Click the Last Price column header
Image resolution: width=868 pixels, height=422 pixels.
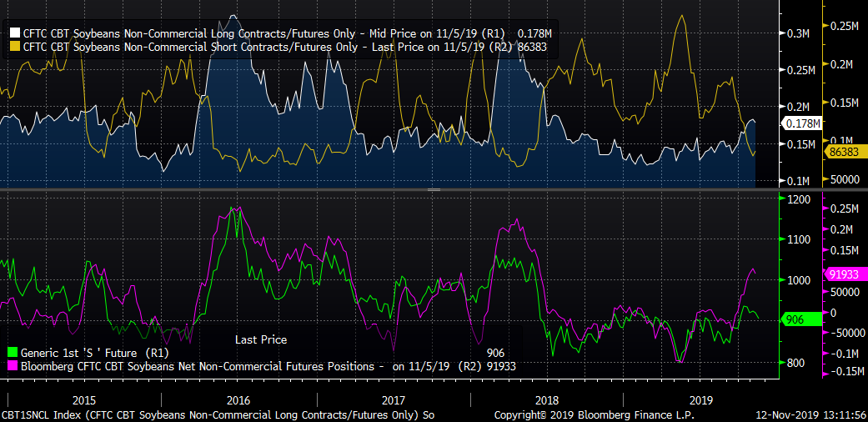click(x=260, y=339)
